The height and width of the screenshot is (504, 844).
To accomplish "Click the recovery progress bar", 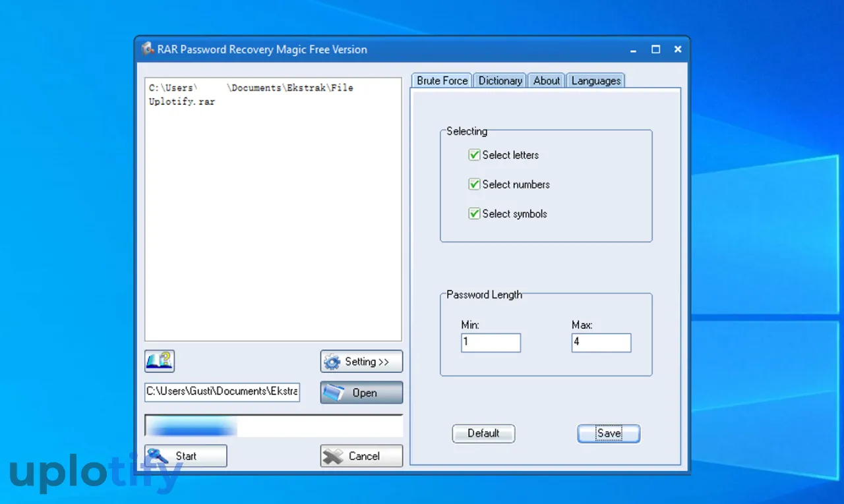I will (274, 426).
